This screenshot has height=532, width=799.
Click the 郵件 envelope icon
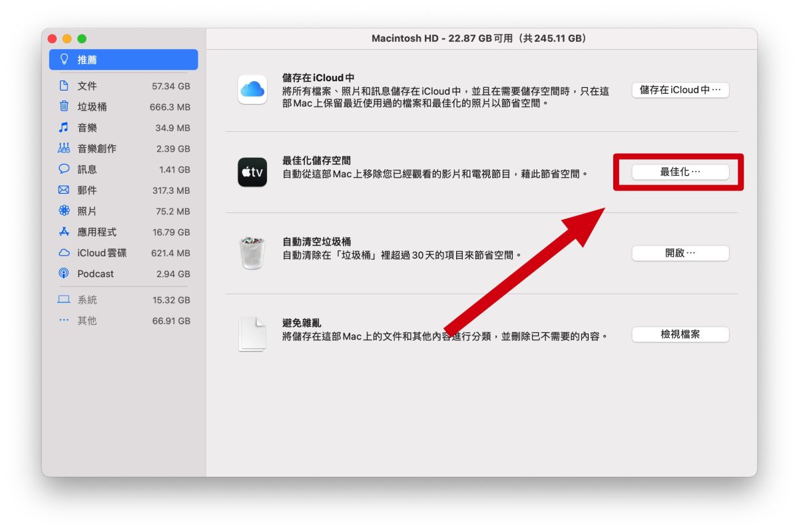[x=64, y=190]
